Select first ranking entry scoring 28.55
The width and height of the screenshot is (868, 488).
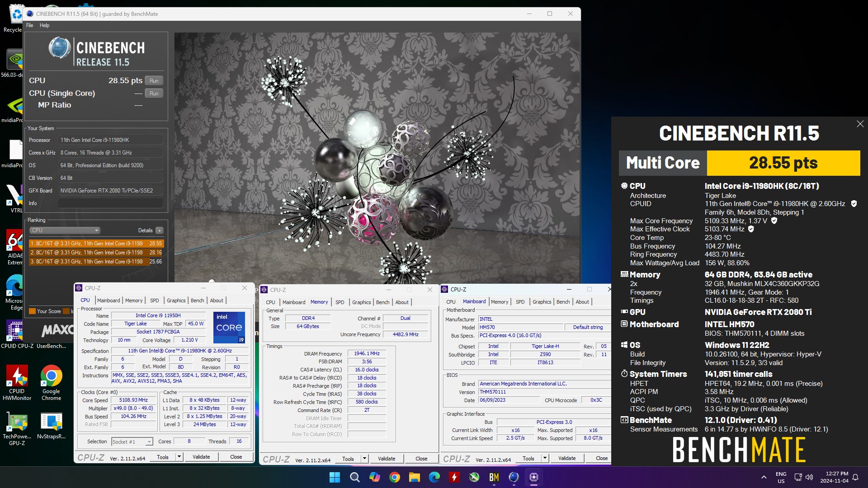coord(96,244)
